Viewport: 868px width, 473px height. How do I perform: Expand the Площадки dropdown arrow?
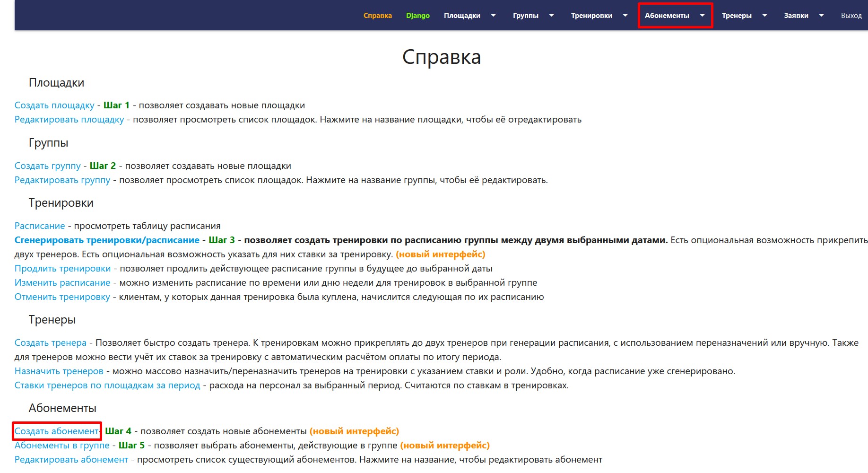click(x=493, y=16)
